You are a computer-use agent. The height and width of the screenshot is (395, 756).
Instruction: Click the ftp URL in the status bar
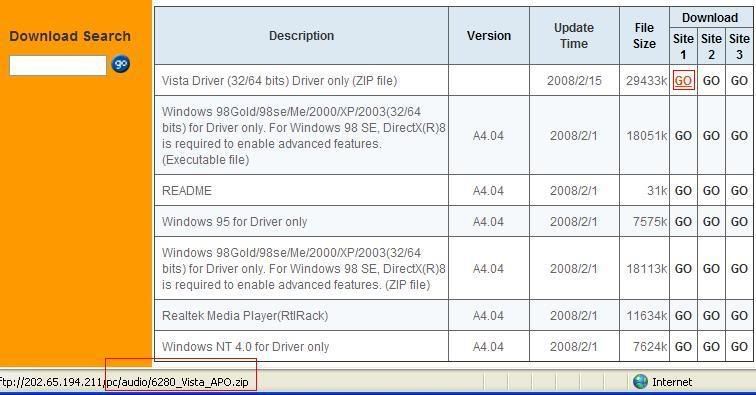pyautogui.click(x=124, y=382)
